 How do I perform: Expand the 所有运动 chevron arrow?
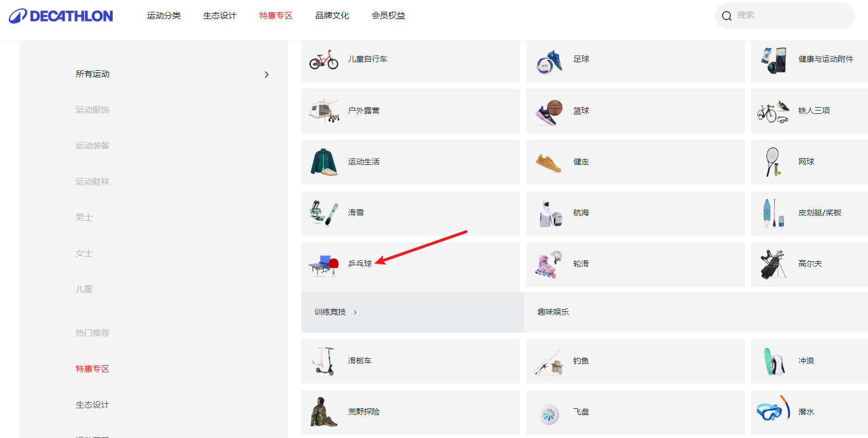pos(267,74)
